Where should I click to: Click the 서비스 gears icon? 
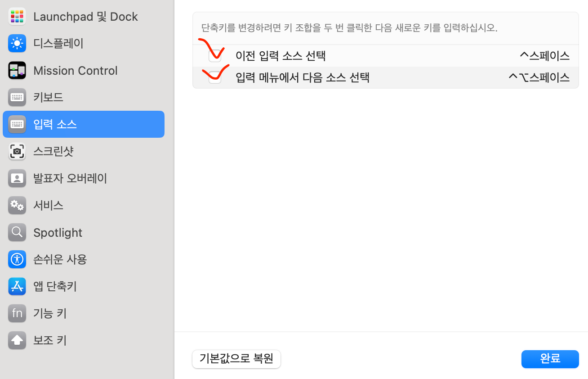[x=17, y=205]
